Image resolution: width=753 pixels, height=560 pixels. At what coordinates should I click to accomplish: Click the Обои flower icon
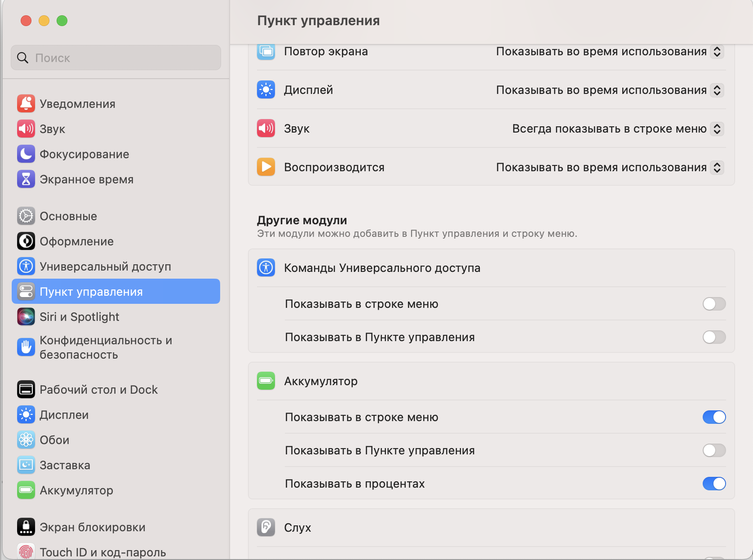tap(26, 440)
